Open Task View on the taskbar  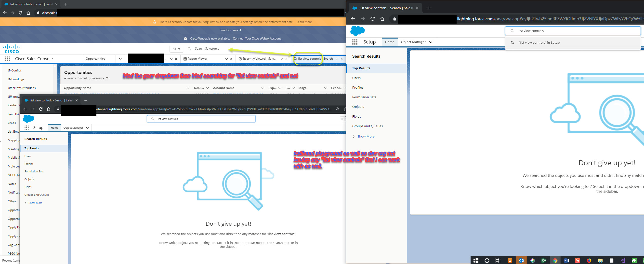tap(498, 261)
